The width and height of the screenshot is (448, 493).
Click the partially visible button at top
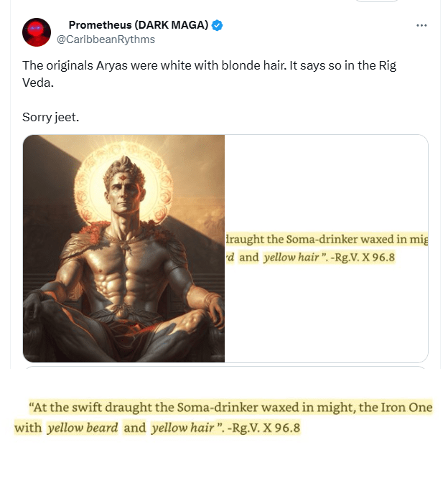click(377, 1)
